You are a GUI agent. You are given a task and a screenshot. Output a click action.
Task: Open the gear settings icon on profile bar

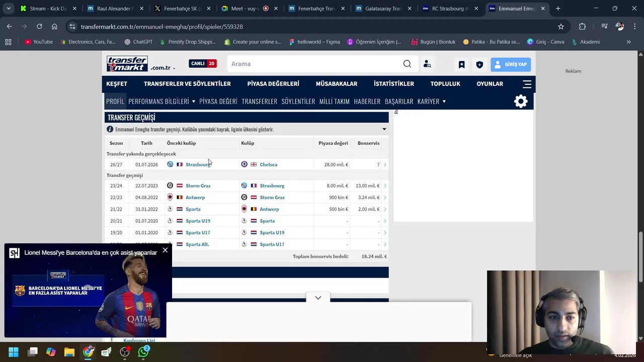[x=521, y=101]
